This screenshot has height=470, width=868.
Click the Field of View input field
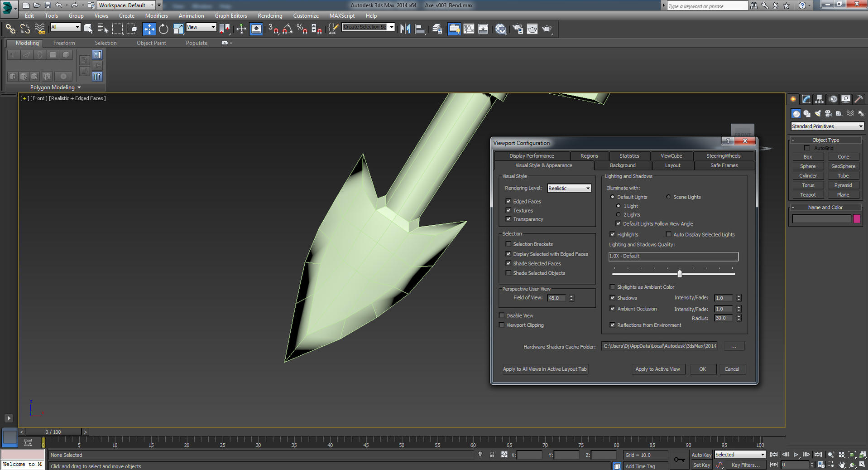click(557, 298)
